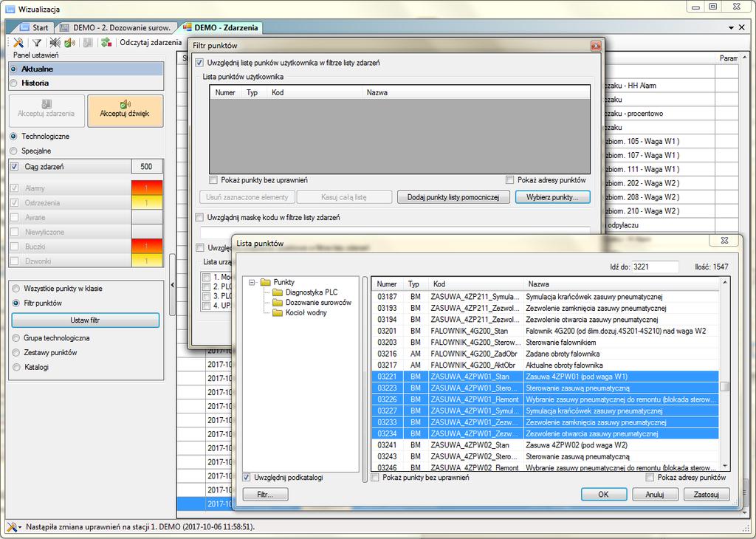
Task: Click Odczytaj zdarzenia in toolbar
Action: (x=151, y=42)
